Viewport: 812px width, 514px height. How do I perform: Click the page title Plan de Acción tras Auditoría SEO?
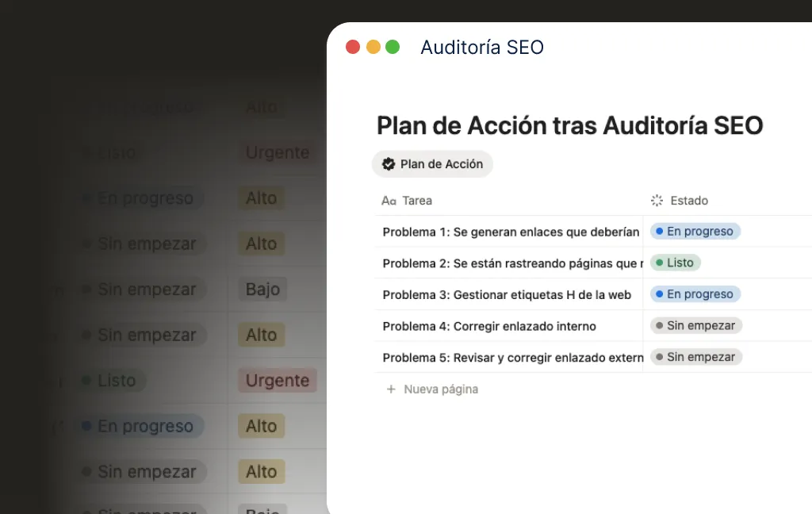pos(569,125)
